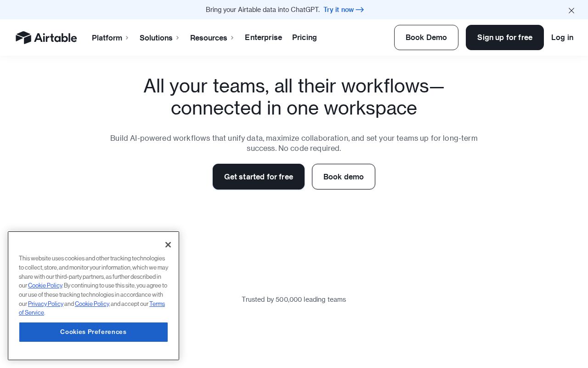View the Cookie Policy

click(45, 286)
